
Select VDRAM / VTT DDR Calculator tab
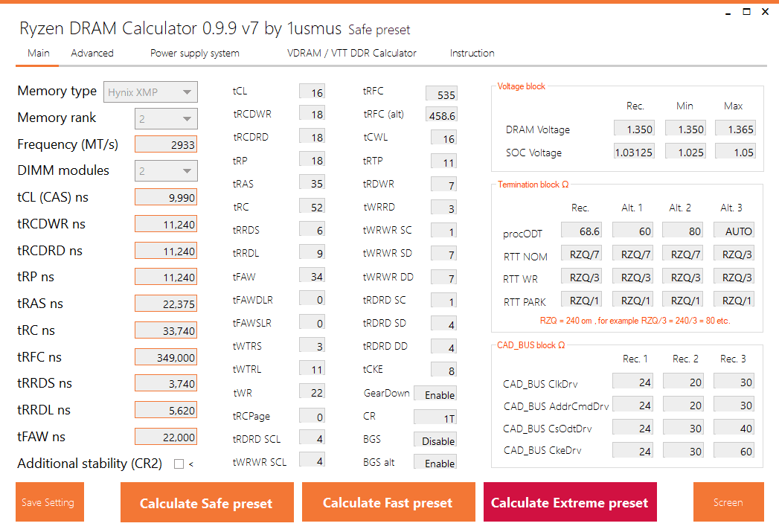point(352,53)
